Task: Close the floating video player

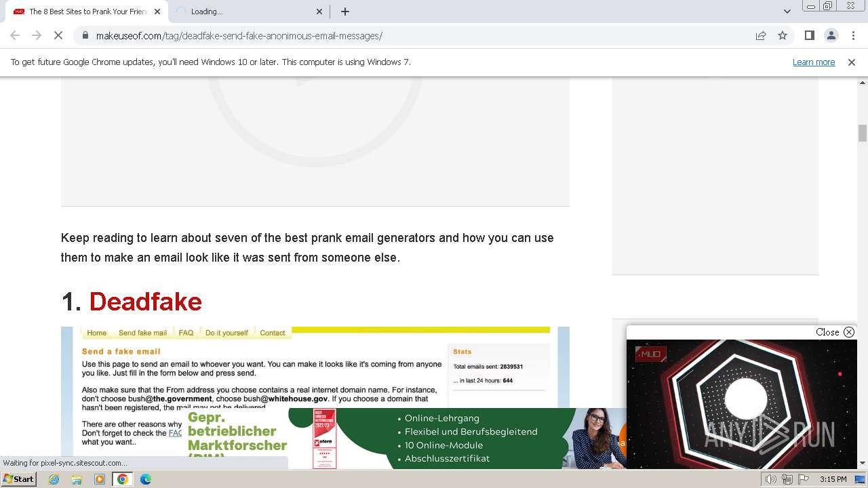Action: 835,332
